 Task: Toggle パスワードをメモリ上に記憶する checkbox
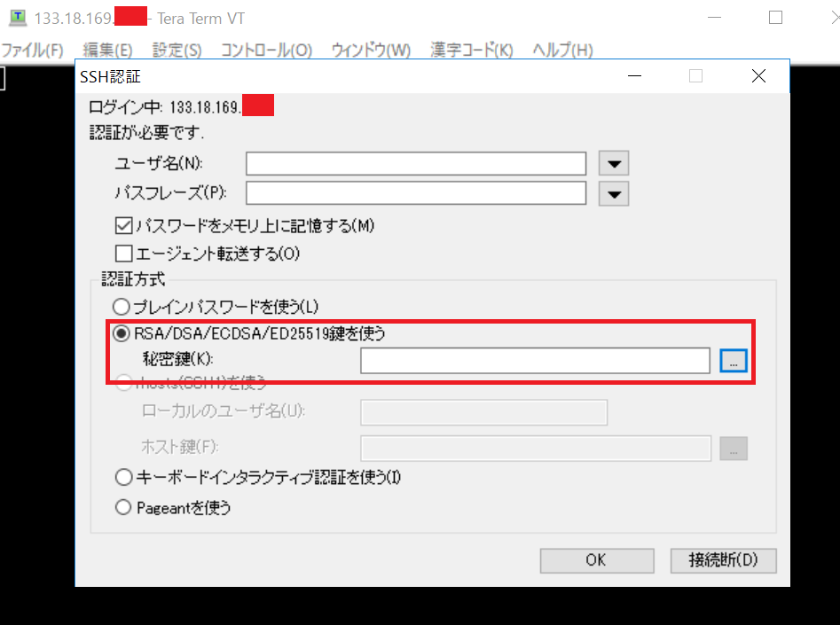[x=123, y=226]
